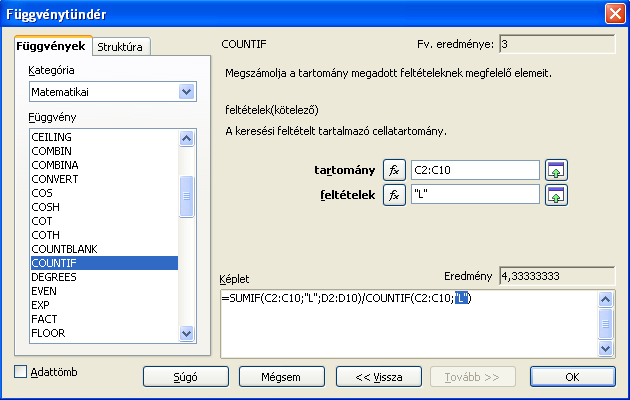Select the Függvények tab
This screenshot has height=400, width=630.
pyautogui.click(x=51, y=46)
